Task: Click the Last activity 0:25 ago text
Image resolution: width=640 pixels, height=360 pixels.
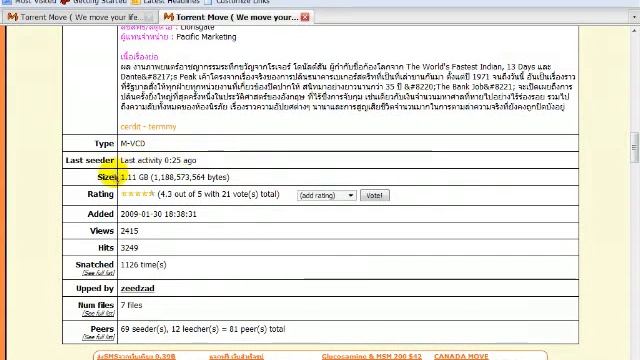Action: (158, 160)
